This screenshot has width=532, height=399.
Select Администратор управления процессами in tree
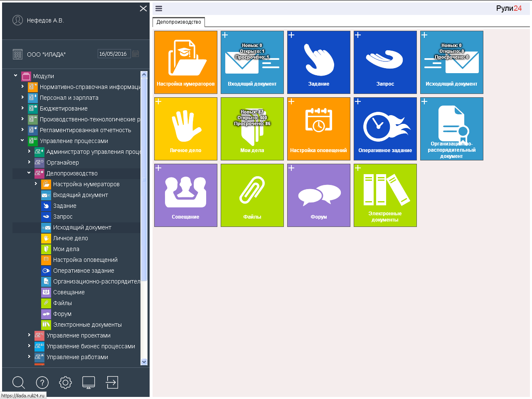click(x=94, y=152)
